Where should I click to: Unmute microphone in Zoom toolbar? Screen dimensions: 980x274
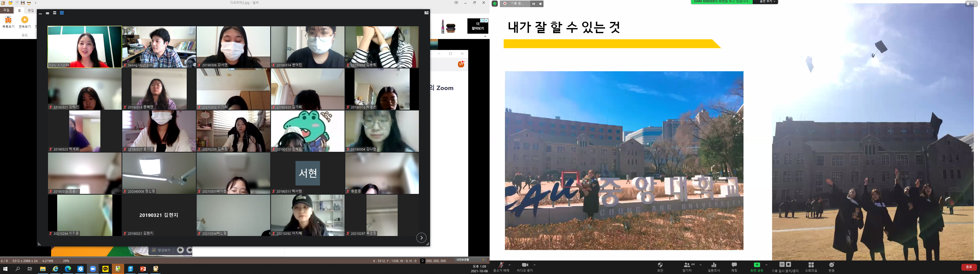click(x=501, y=267)
